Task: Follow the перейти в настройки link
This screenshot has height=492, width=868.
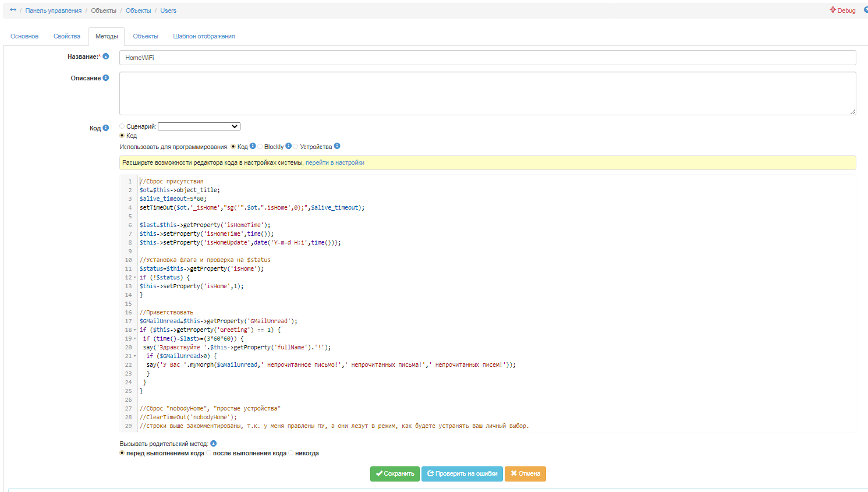Action: pyautogui.click(x=335, y=162)
